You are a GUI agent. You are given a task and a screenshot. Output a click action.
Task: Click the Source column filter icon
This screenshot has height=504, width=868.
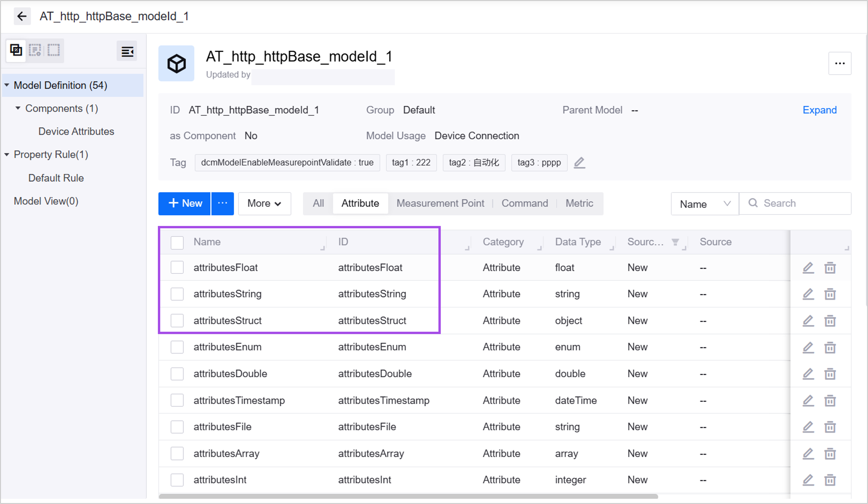675,242
